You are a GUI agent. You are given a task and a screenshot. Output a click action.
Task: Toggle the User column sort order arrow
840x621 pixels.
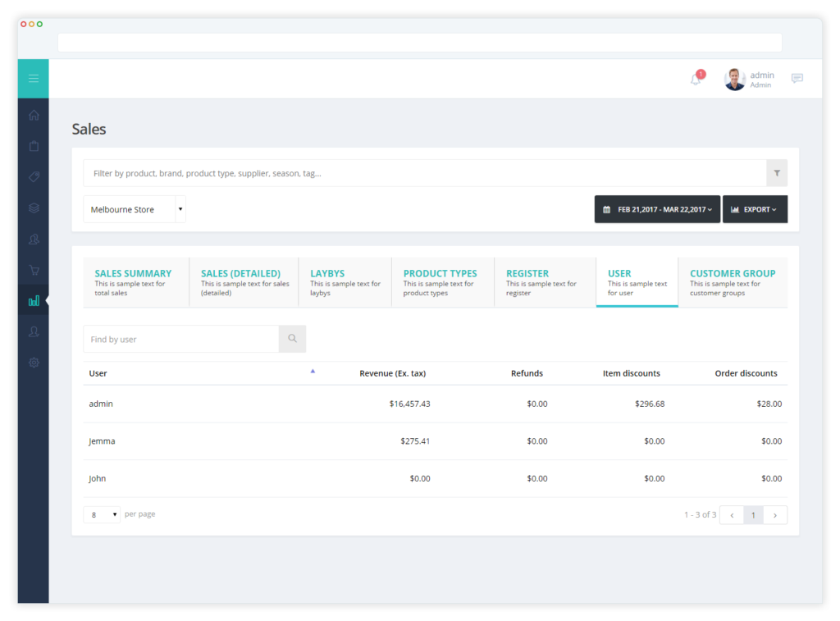pyautogui.click(x=313, y=371)
